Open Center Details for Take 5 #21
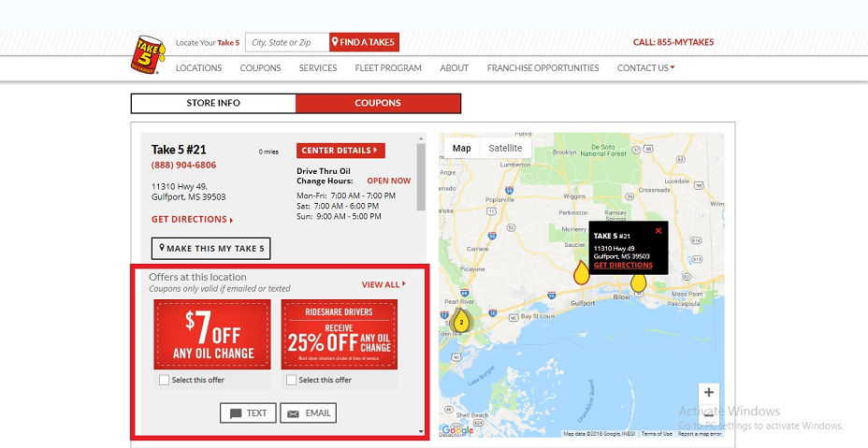The image size is (868, 448). pyautogui.click(x=340, y=150)
